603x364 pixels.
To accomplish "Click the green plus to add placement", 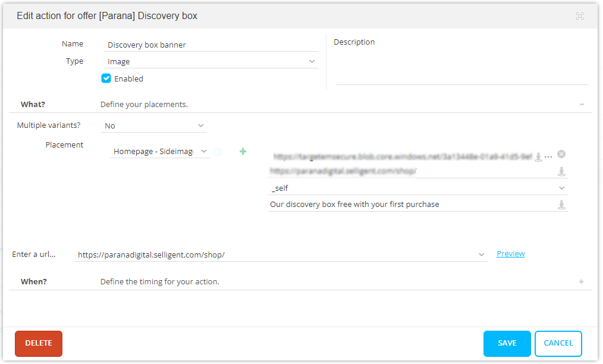I will click(243, 152).
